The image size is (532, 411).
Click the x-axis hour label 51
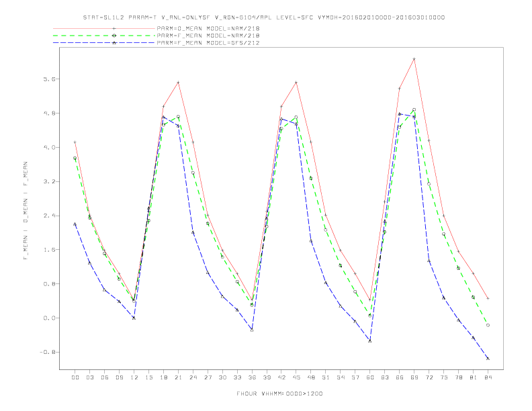pyautogui.click(x=326, y=377)
